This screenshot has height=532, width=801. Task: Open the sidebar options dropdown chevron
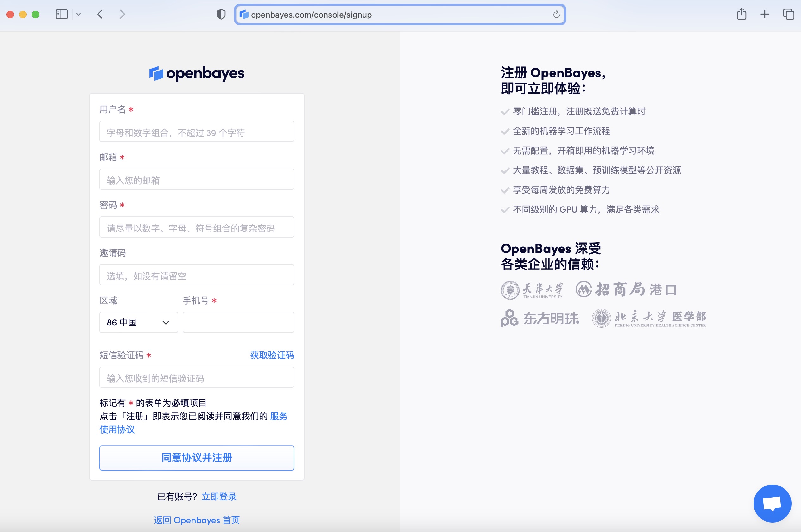(79, 14)
